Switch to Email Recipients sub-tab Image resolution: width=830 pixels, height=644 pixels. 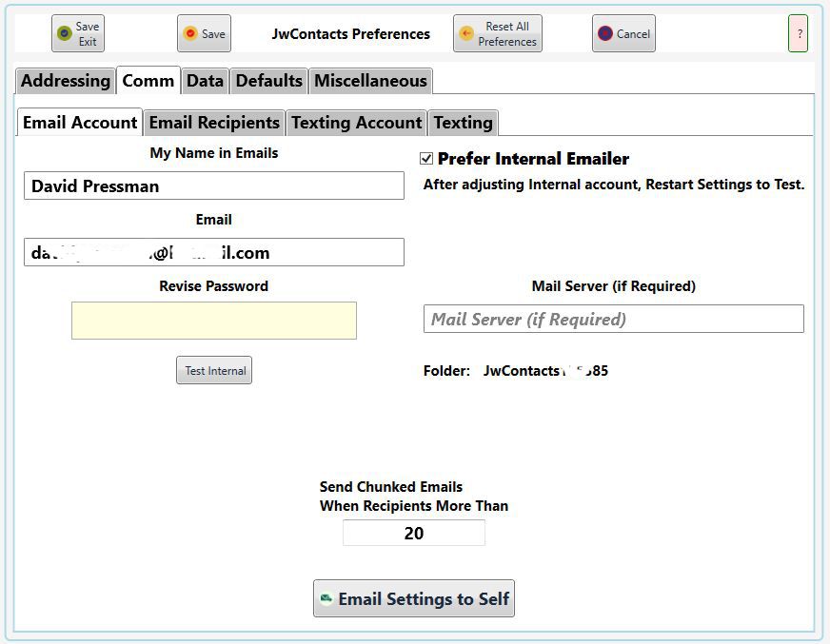(x=214, y=123)
